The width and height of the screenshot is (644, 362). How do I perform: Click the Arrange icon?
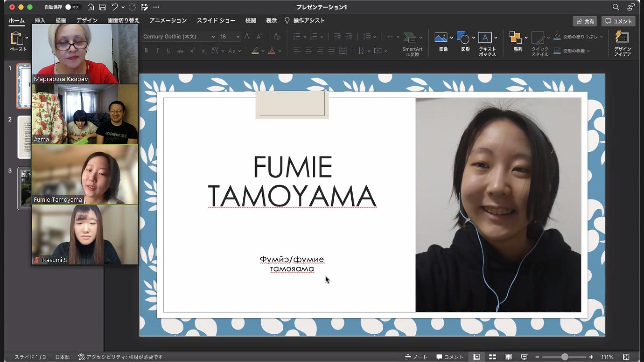click(x=515, y=38)
